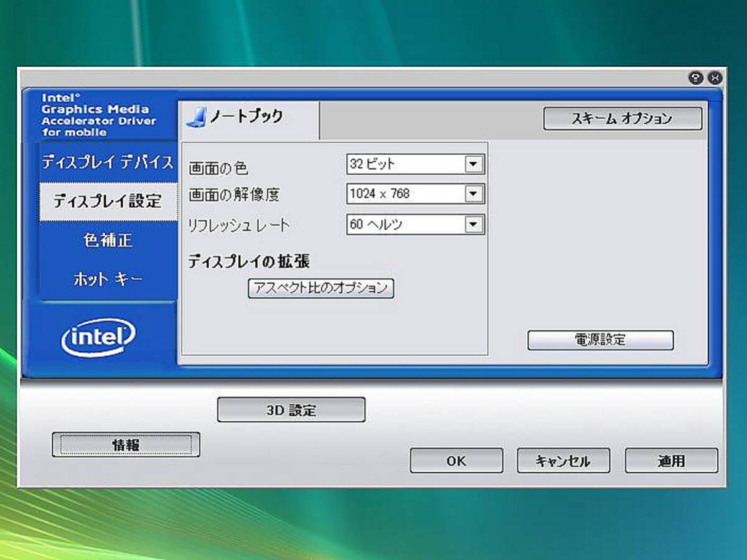Screen dimensions: 747x560
Task: Switch to the 色補正 section
Action: coord(108,241)
